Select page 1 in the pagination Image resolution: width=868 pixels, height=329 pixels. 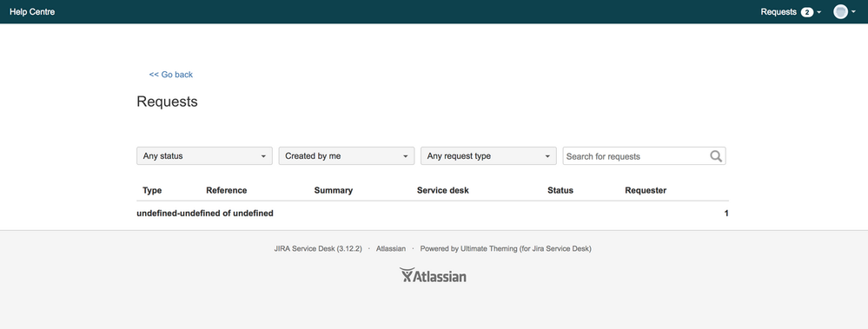726,213
